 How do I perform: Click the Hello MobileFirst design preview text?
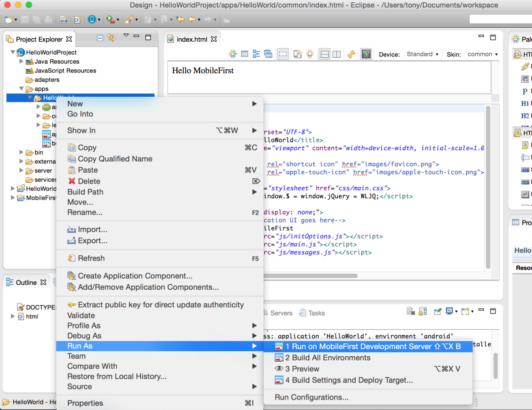click(203, 71)
